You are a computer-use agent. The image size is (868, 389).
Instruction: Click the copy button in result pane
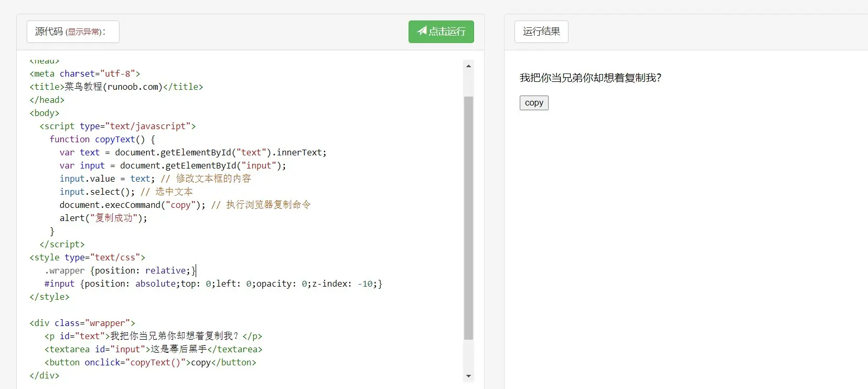(x=534, y=103)
